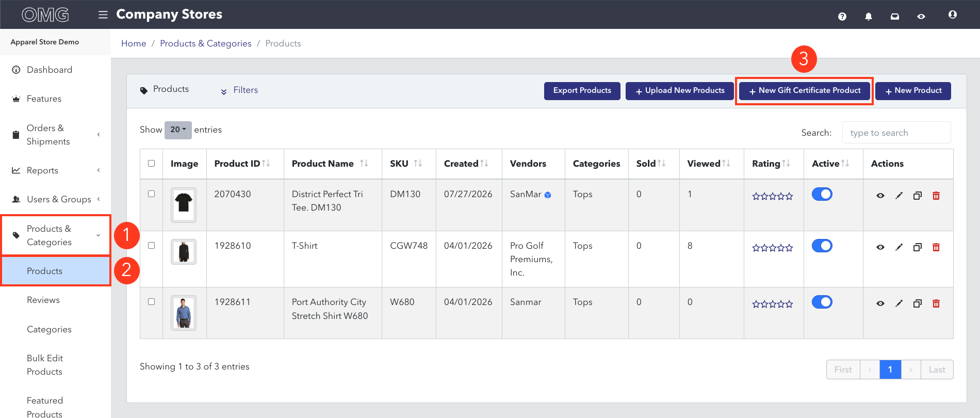Click the eye preview icon in header
The image size is (980, 418).
click(921, 17)
